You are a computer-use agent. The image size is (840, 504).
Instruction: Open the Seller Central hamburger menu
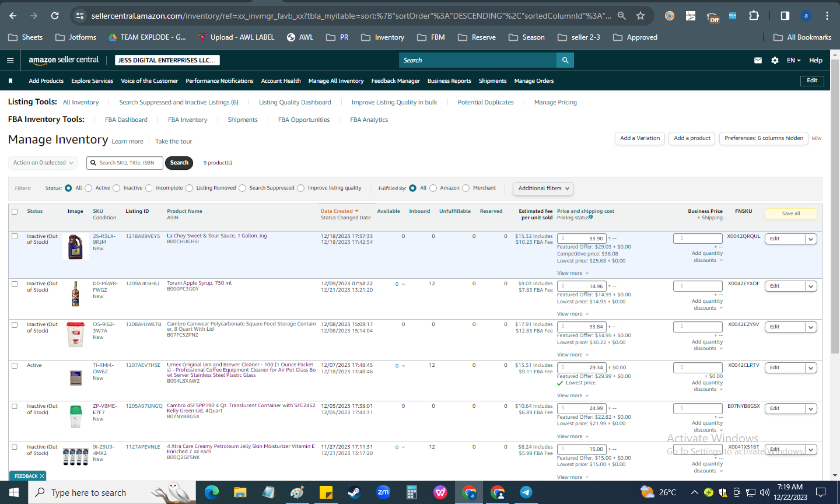coord(10,60)
